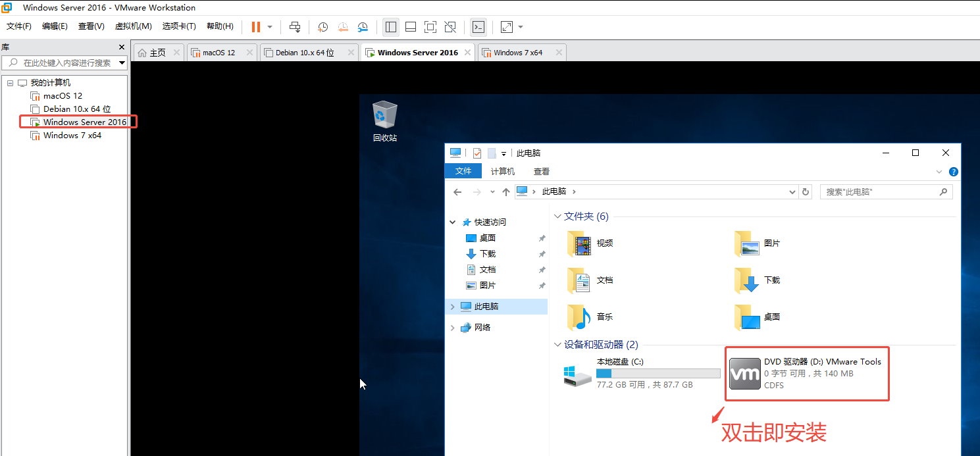This screenshot has height=456, width=980.
Task: Suspend the virtual machine with the pause button
Action: [x=256, y=27]
